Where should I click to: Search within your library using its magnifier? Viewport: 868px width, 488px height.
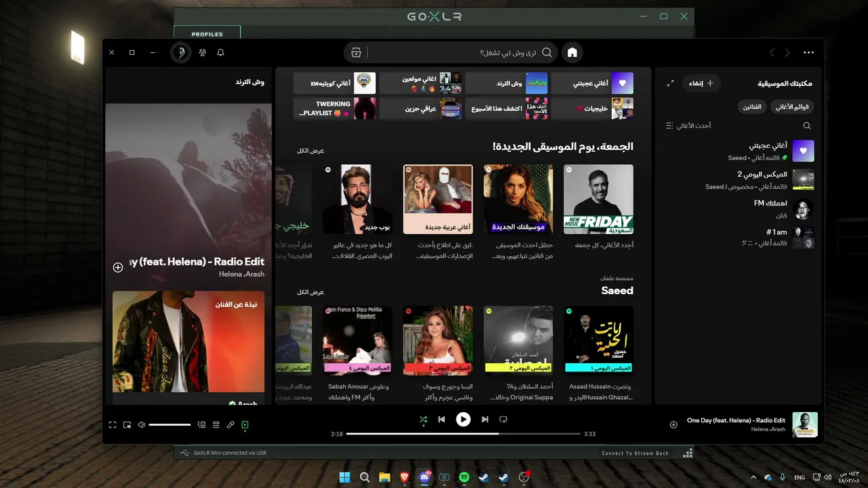(807, 125)
